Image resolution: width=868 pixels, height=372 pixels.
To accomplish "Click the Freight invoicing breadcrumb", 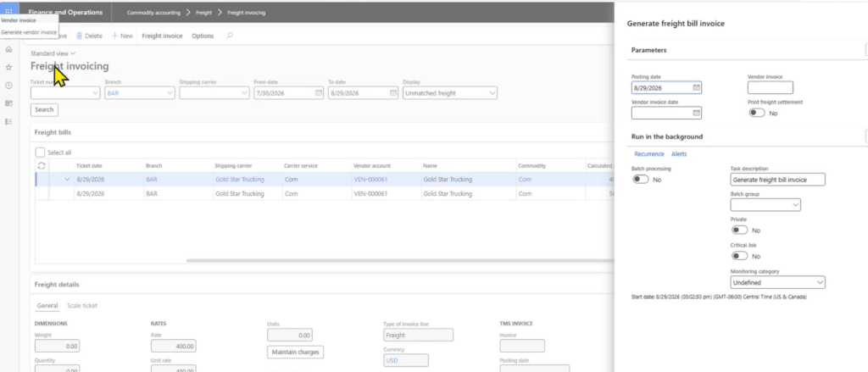I will pos(246,12).
